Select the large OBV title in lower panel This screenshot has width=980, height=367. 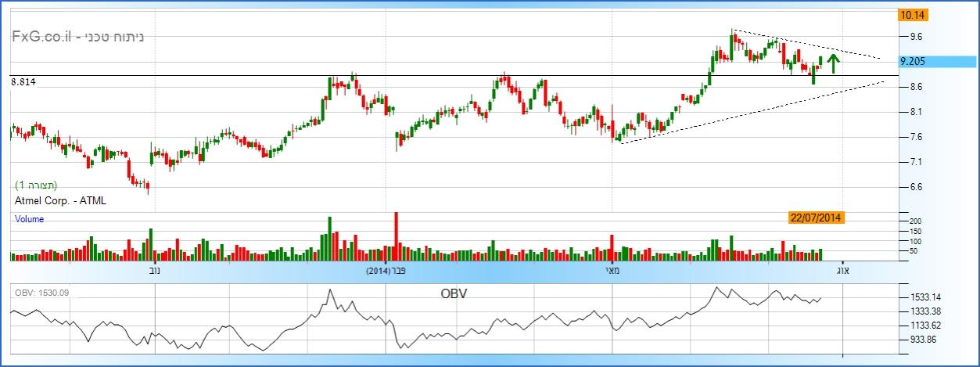pos(454,293)
